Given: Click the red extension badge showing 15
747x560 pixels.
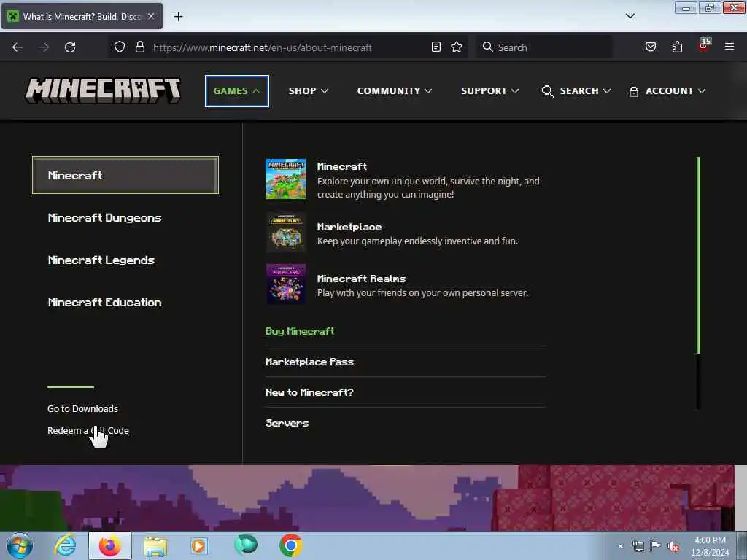Looking at the screenshot, I should (x=704, y=45).
